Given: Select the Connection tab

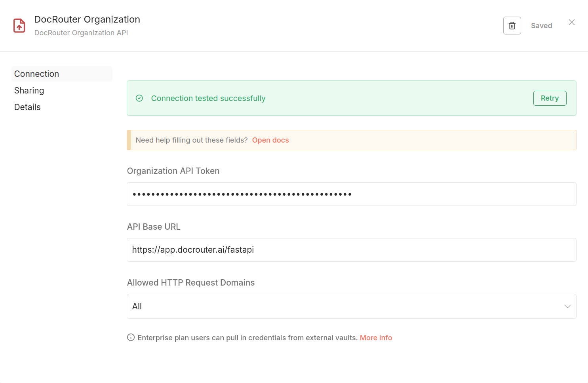Looking at the screenshot, I should tap(36, 74).
